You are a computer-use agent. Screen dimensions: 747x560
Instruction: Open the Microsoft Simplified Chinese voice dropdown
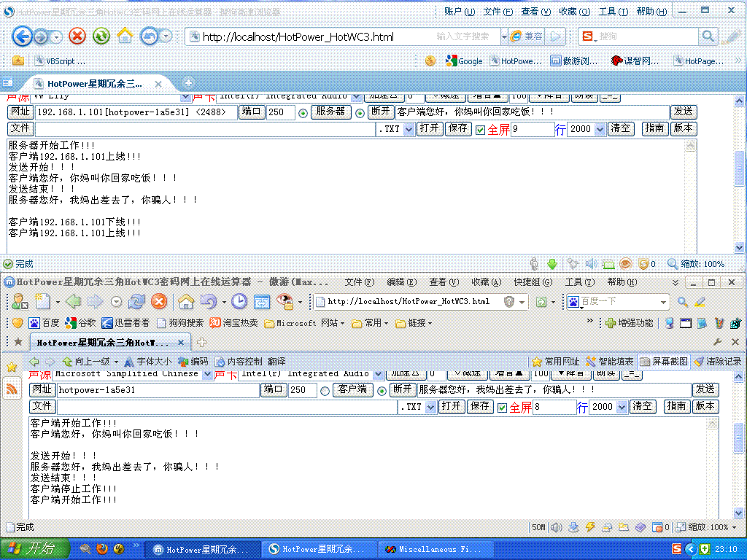point(207,374)
